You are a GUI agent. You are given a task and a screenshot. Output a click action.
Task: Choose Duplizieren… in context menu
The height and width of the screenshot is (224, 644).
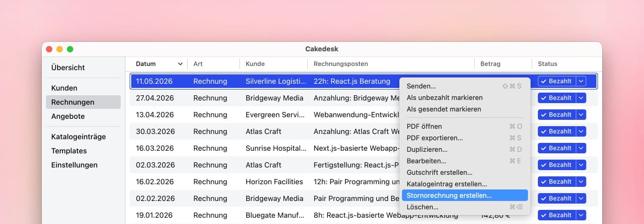coord(465,149)
